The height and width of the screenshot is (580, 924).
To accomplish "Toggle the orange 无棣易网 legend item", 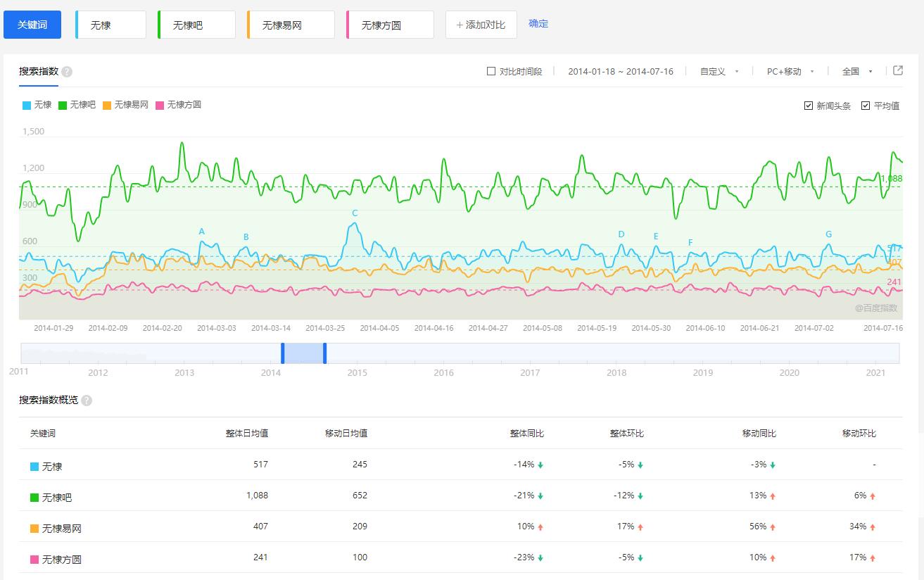I will 125,105.
